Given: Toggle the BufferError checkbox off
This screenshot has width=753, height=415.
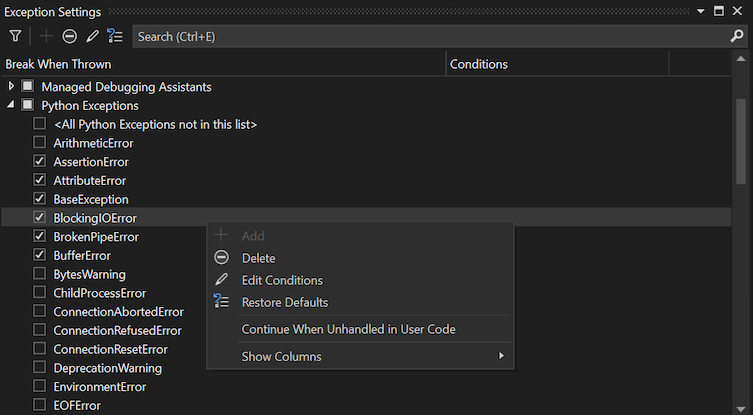Looking at the screenshot, I should 40,256.
